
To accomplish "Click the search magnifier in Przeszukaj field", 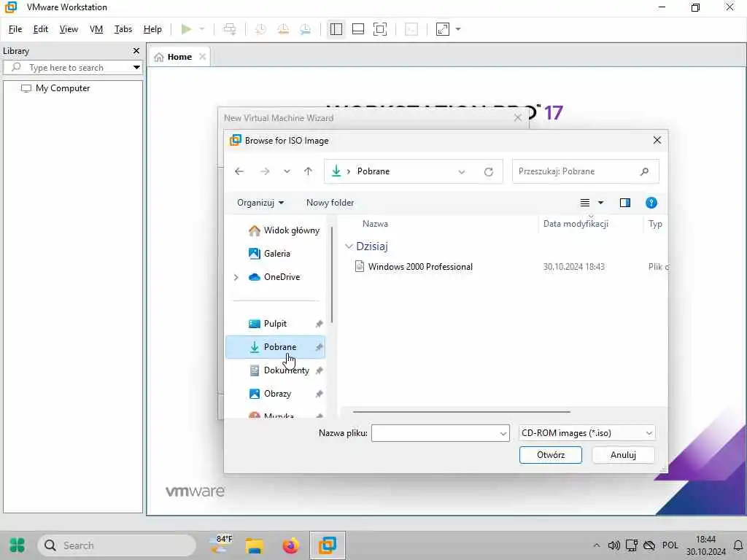I will [645, 171].
